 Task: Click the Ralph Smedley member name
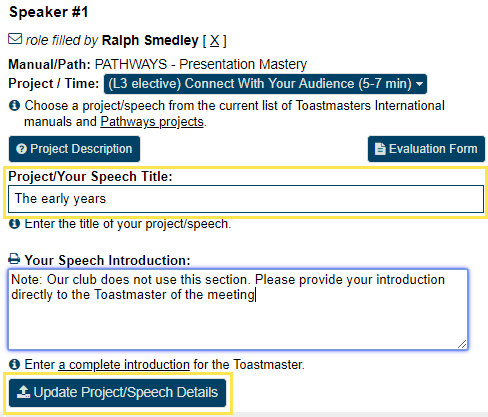click(x=150, y=41)
